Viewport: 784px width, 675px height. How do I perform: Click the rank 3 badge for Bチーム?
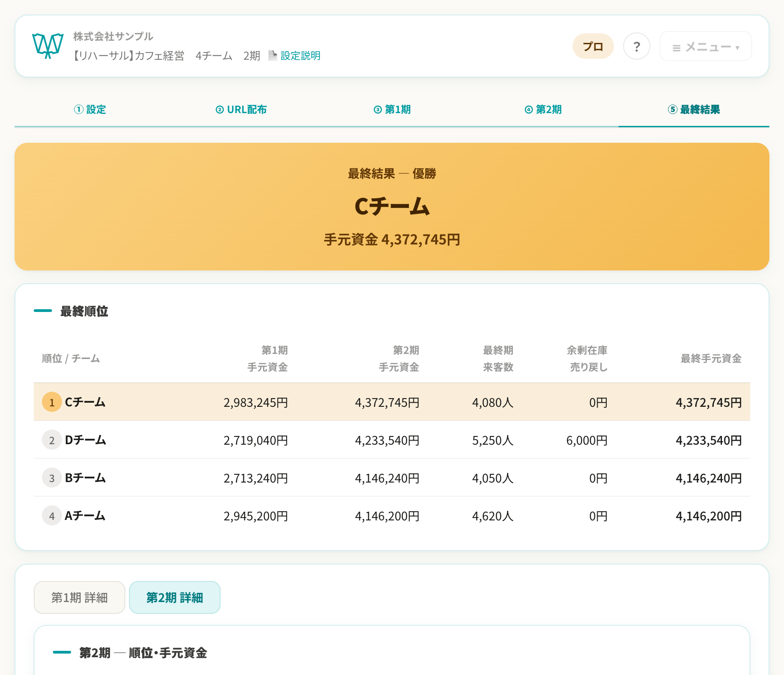(x=52, y=478)
